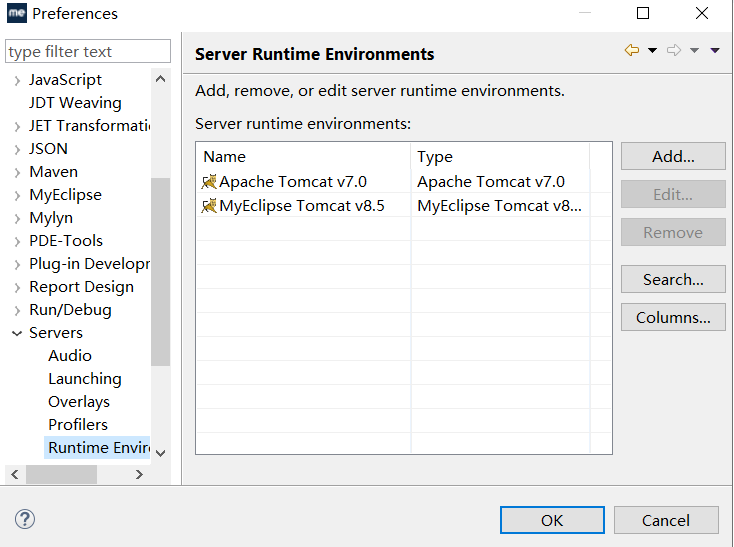Image resolution: width=734 pixels, height=547 pixels.
Task: Click the forward navigation arrow icon
Action: 674,51
